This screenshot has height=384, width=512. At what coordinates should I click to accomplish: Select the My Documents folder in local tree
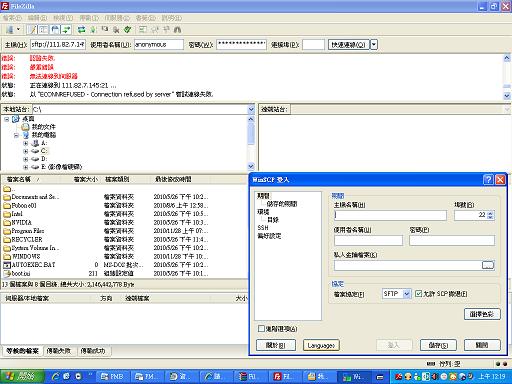(39, 127)
